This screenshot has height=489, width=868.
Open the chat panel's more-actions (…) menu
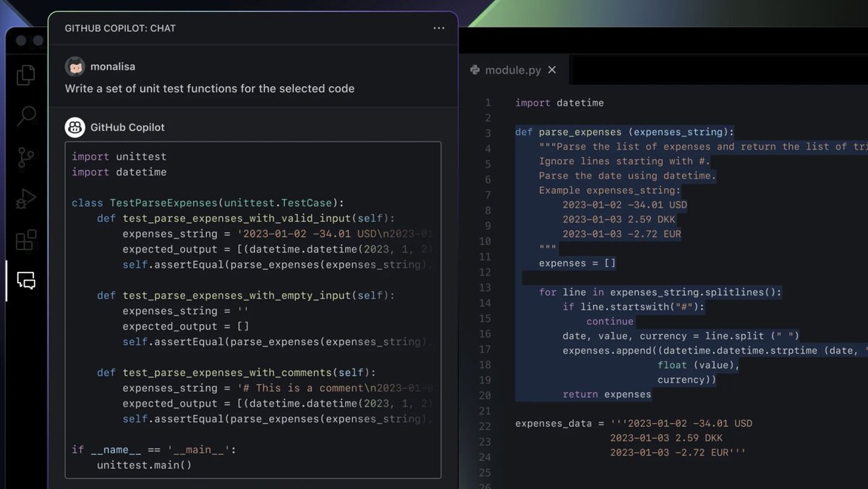click(438, 28)
